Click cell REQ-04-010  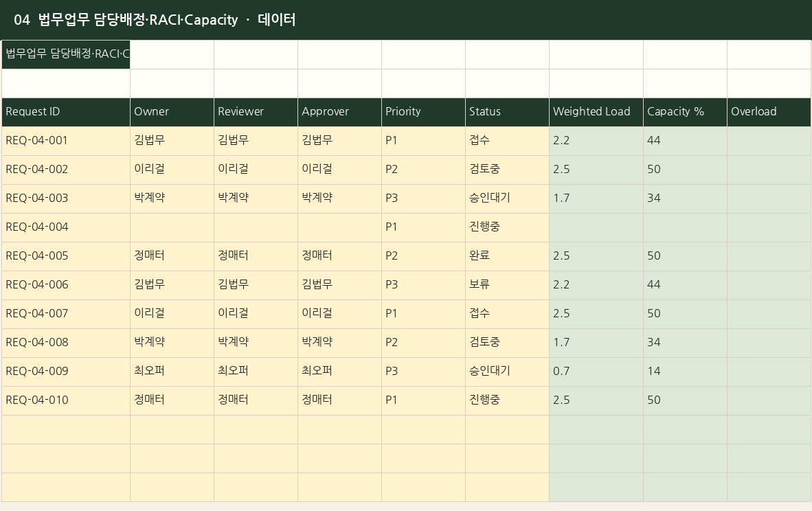66,400
